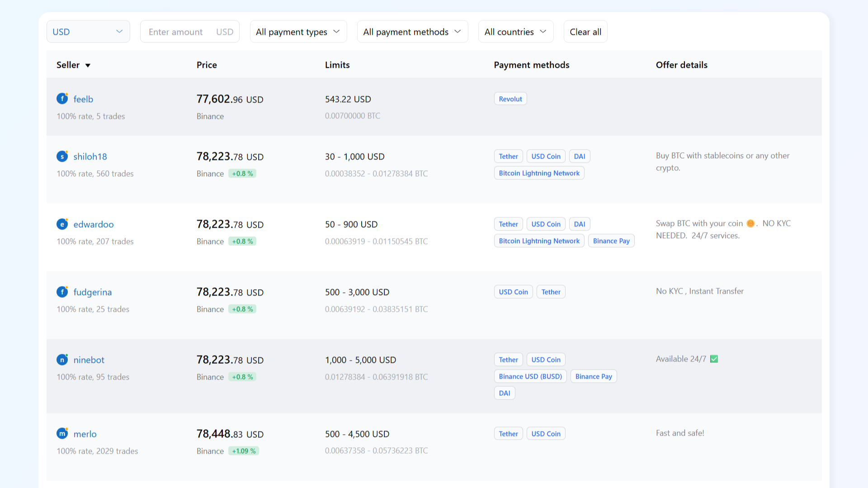Open the All countries dropdown
The image size is (868, 488).
(x=515, y=31)
